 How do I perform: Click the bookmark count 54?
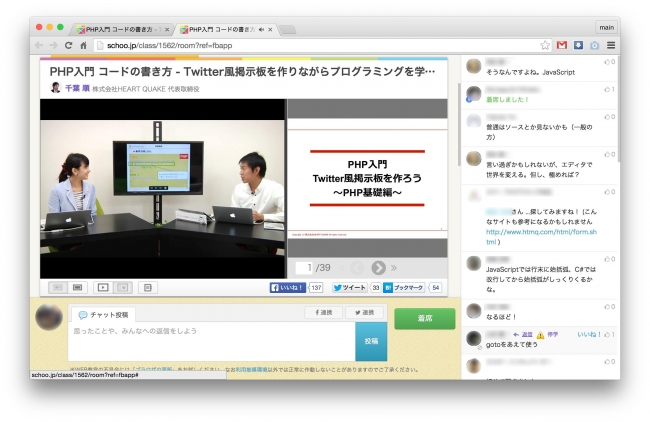[x=435, y=288]
